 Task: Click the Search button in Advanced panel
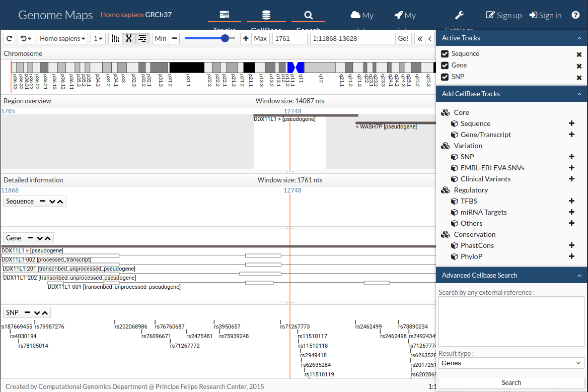pos(511,382)
